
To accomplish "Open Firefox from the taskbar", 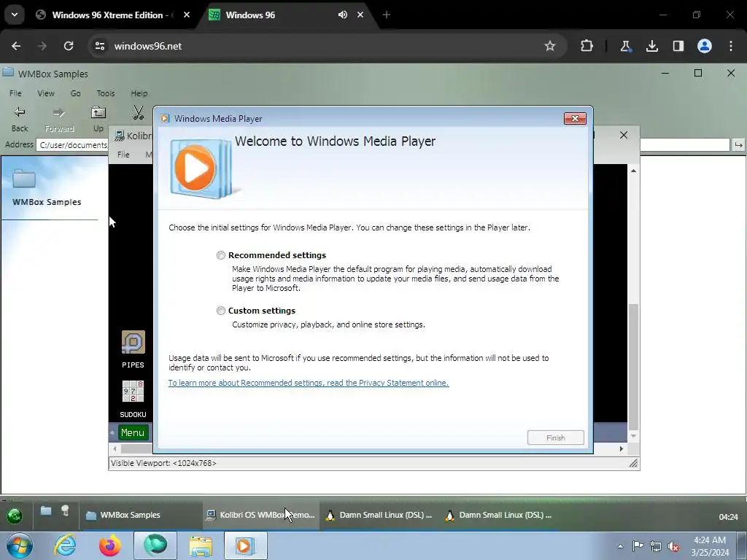I will tap(109, 545).
